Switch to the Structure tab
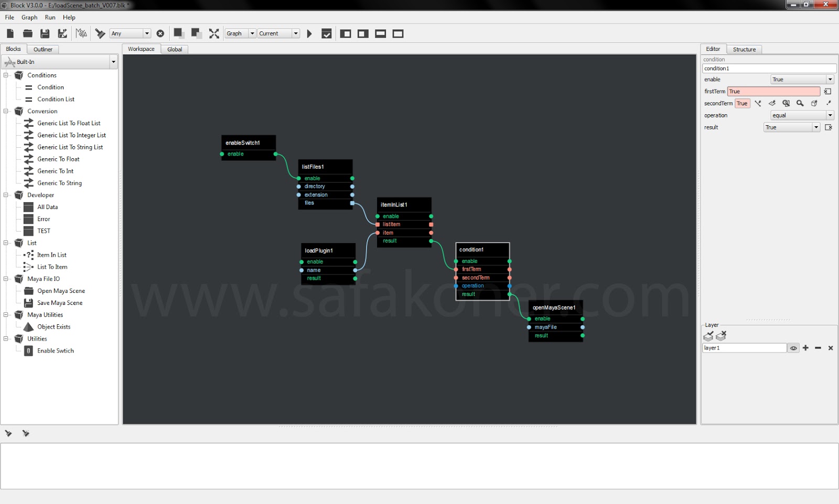 [744, 49]
